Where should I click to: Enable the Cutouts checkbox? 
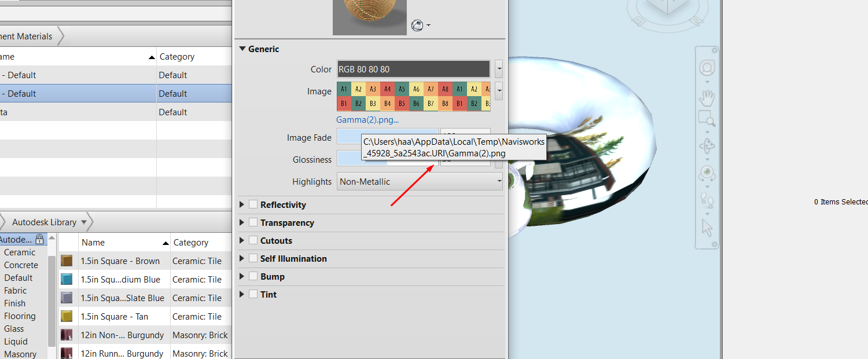pyautogui.click(x=253, y=240)
